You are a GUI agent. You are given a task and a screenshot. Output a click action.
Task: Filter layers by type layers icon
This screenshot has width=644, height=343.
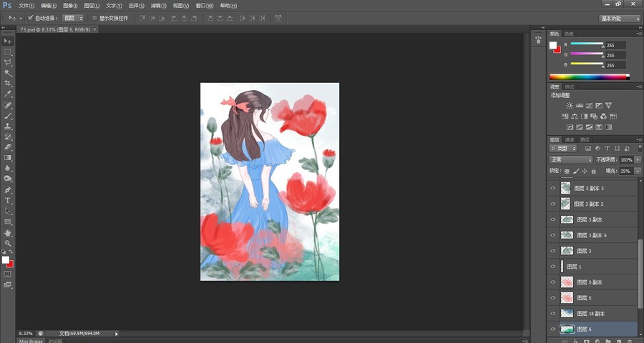point(607,149)
